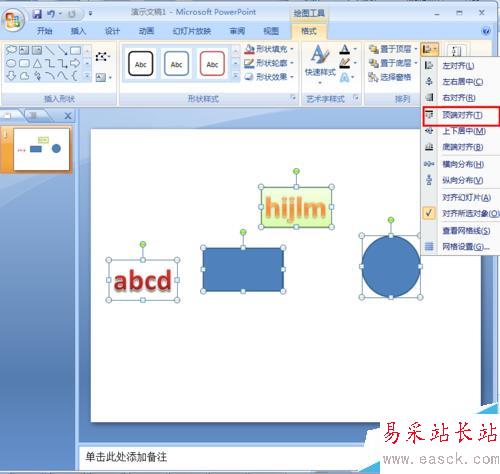Expand Shape Fill (形状填充) dropdown
500x474 pixels.
click(x=292, y=49)
